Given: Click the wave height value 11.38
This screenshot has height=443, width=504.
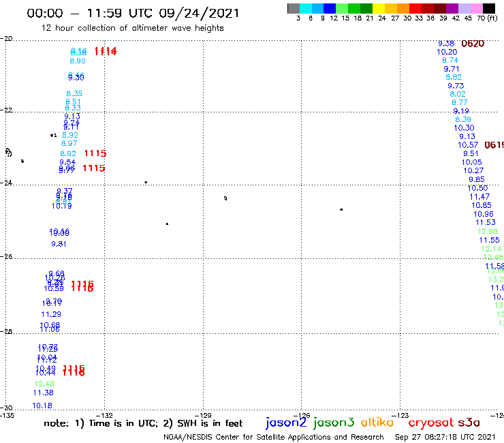Looking at the screenshot, I should pos(44,393).
